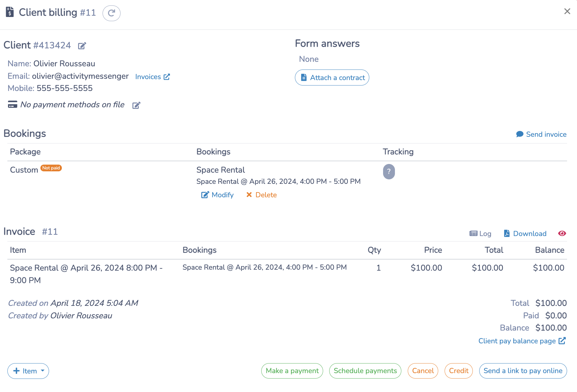Attach a contract to this client
This screenshot has width=577, height=392.
[x=332, y=78]
